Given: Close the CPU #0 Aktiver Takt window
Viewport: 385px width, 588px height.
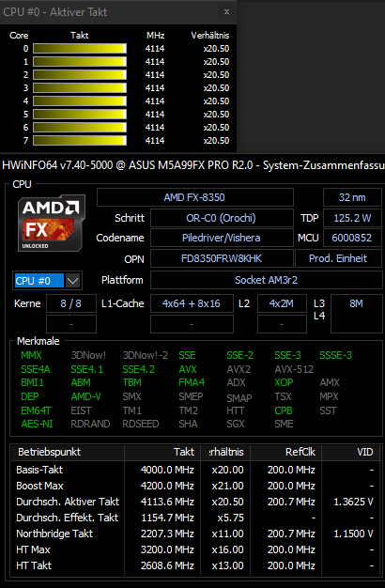Looking at the screenshot, I should (226, 11).
